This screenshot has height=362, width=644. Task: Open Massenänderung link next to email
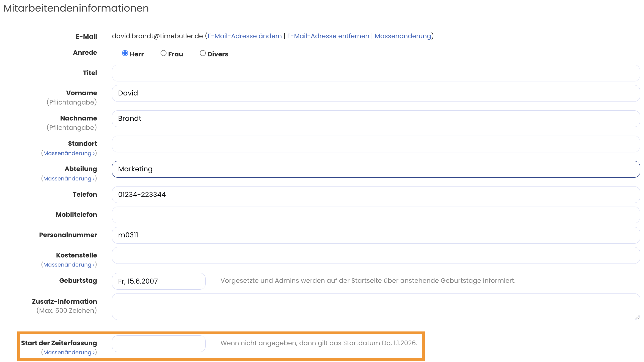point(403,36)
